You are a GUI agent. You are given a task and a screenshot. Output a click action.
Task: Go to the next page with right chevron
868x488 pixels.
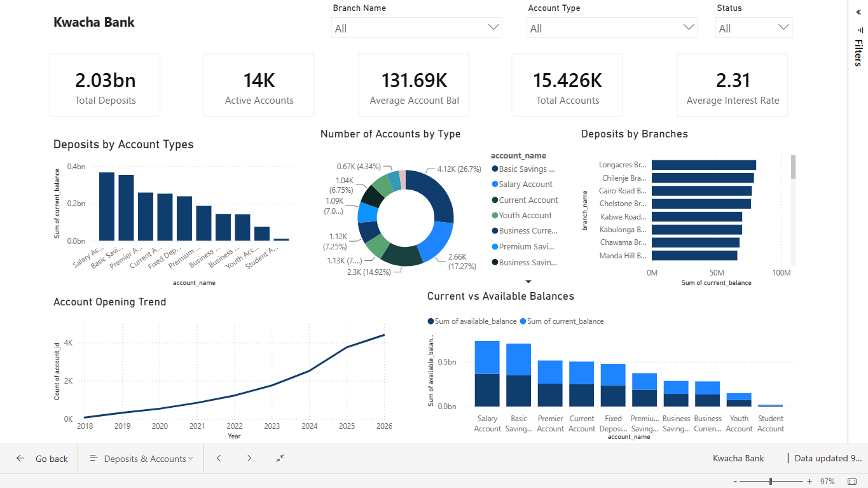(x=249, y=458)
